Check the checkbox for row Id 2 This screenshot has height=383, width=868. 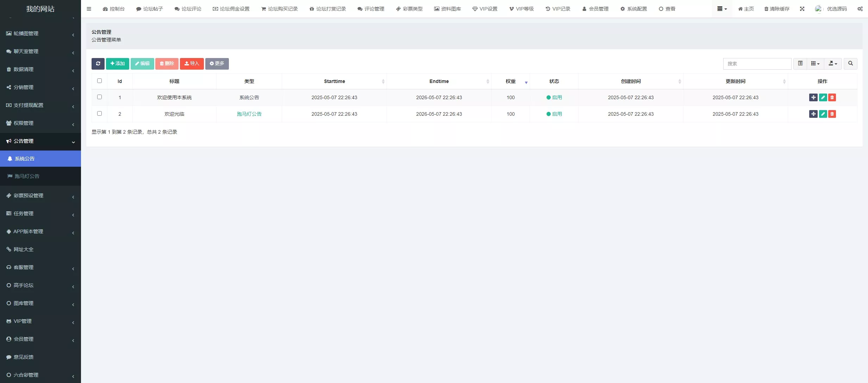tap(99, 114)
